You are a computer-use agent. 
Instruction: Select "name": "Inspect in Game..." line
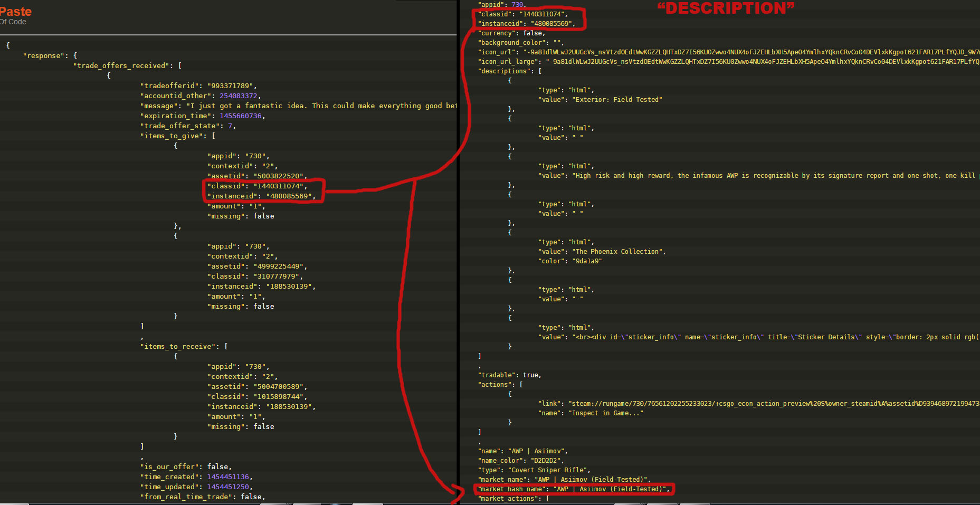point(591,413)
